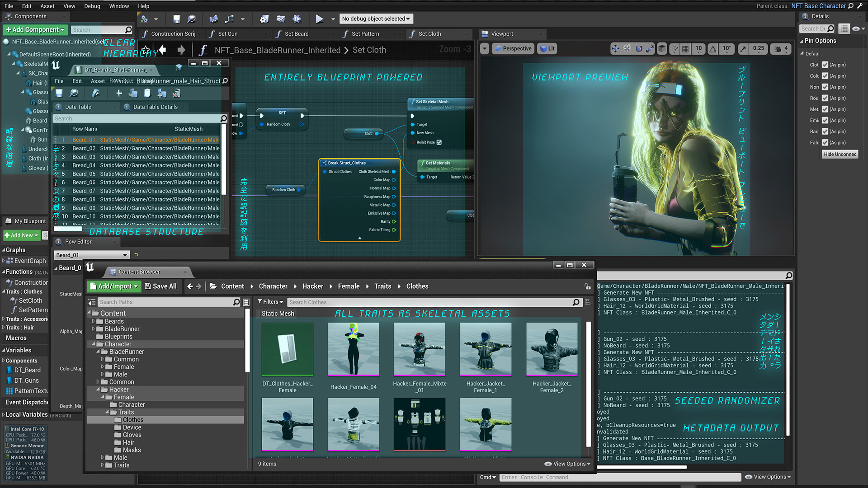Open the Add/Import dropdown in Content Browser
Image resolution: width=868 pixels, height=488 pixels.
pyautogui.click(x=113, y=286)
